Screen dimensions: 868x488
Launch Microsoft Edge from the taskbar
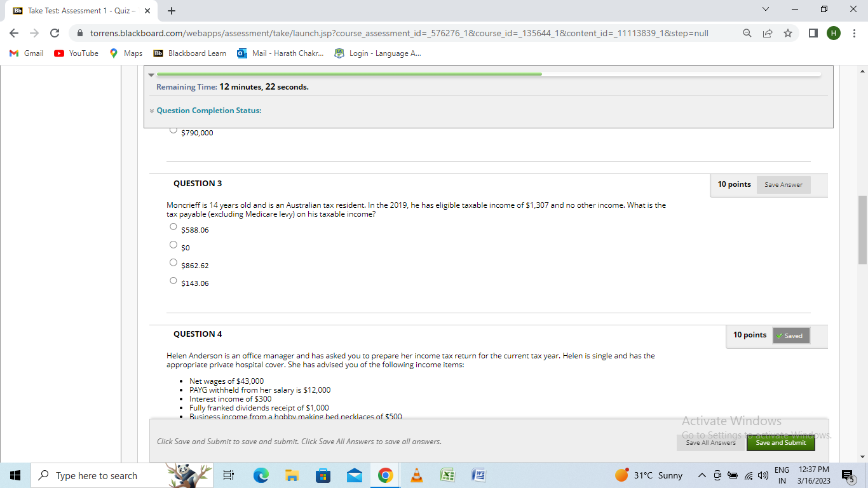[x=261, y=475]
